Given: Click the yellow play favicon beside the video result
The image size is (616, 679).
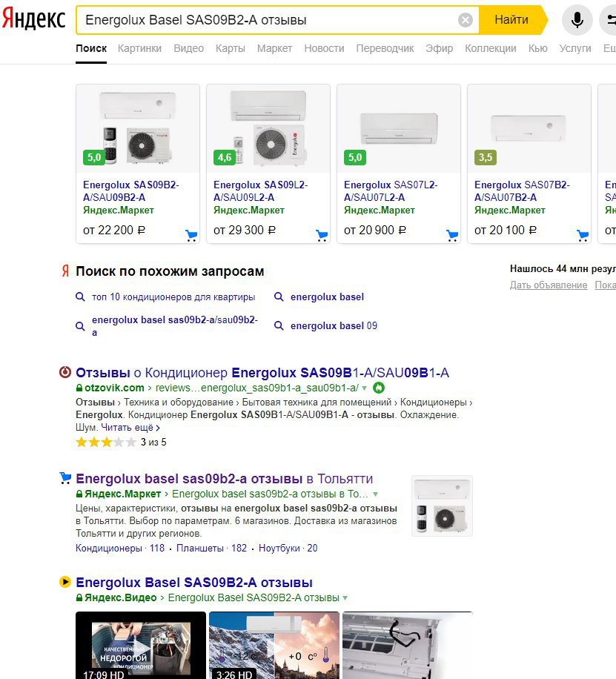Looking at the screenshot, I should (x=65, y=582).
